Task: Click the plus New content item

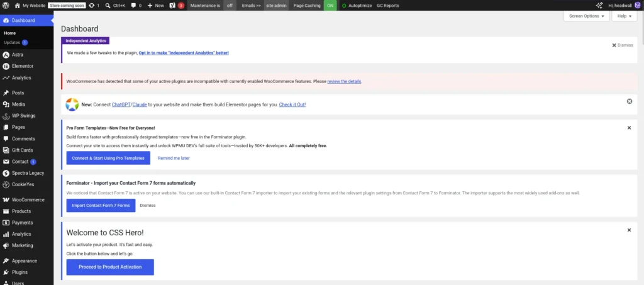Action: pos(156,5)
